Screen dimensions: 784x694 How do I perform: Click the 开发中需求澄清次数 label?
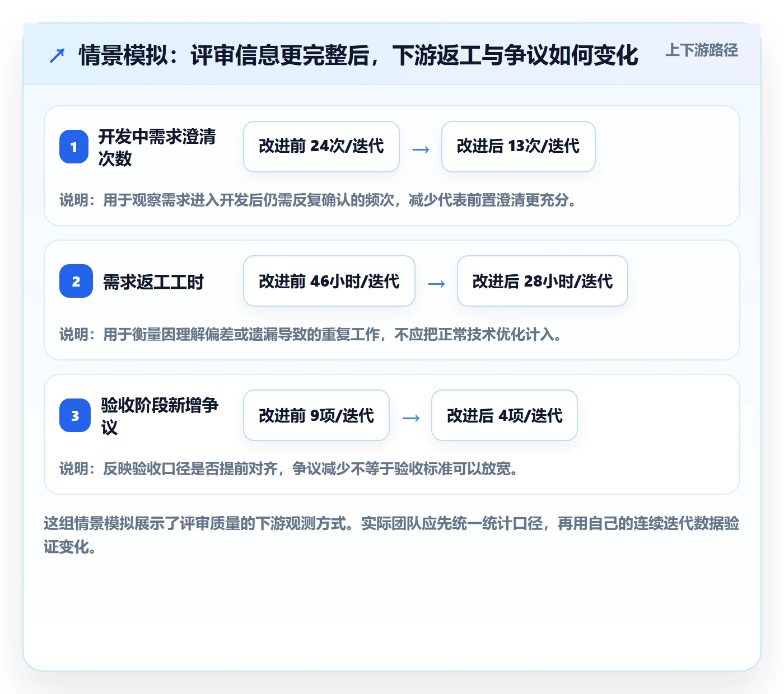(x=157, y=147)
